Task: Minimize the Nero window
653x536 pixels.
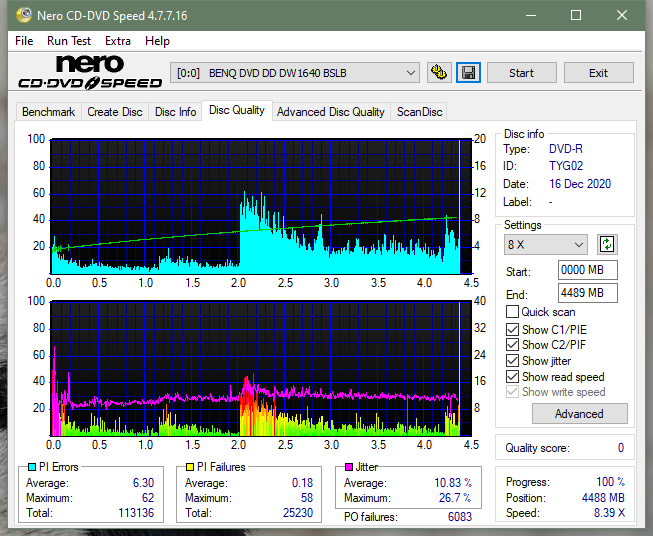Action: pyautogui.click(x=531, y=15)
